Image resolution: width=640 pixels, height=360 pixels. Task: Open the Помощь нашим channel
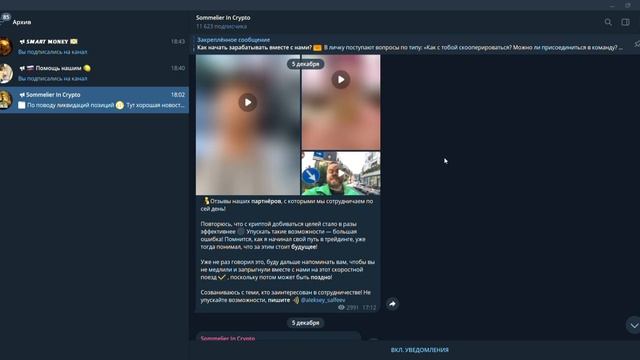click(94, 73)
